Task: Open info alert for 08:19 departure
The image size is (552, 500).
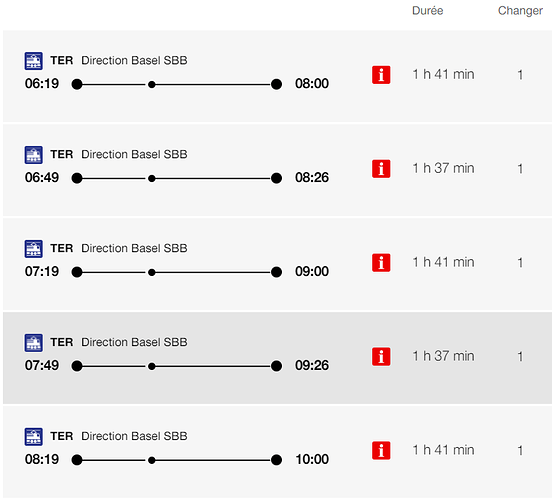Action: pyautogui.click(x=381, y=450)
